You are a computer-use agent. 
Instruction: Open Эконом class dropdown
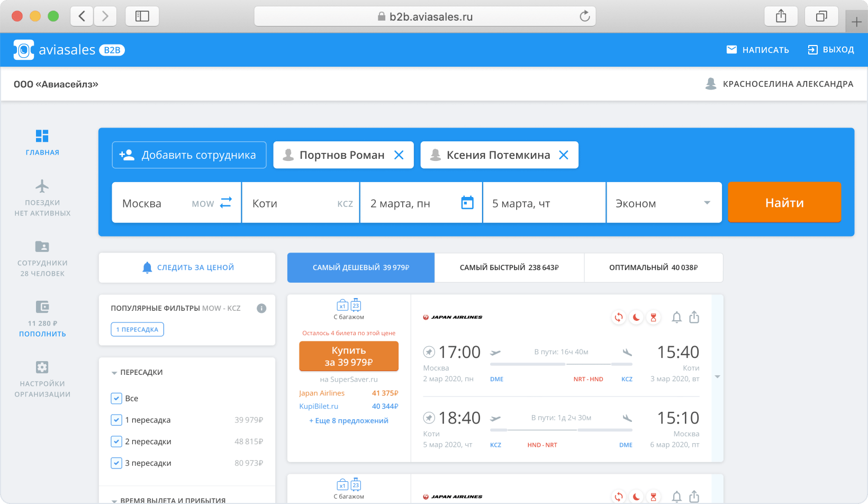pyautogui.click(x=664, y=203)
